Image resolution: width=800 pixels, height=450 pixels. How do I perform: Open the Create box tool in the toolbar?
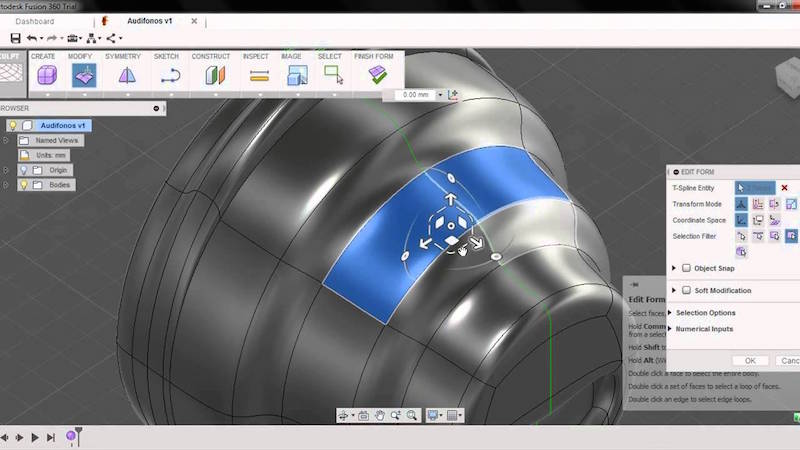pyautogui.click(x=46, y=76)
